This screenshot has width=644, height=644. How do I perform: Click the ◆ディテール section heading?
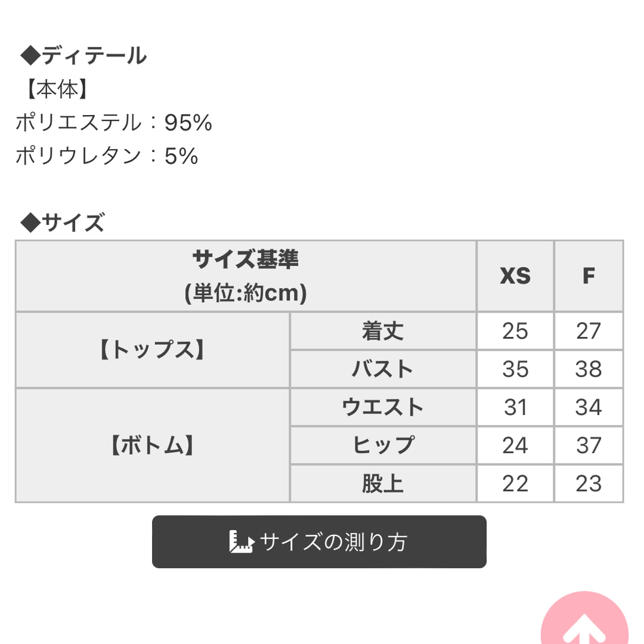83,55
